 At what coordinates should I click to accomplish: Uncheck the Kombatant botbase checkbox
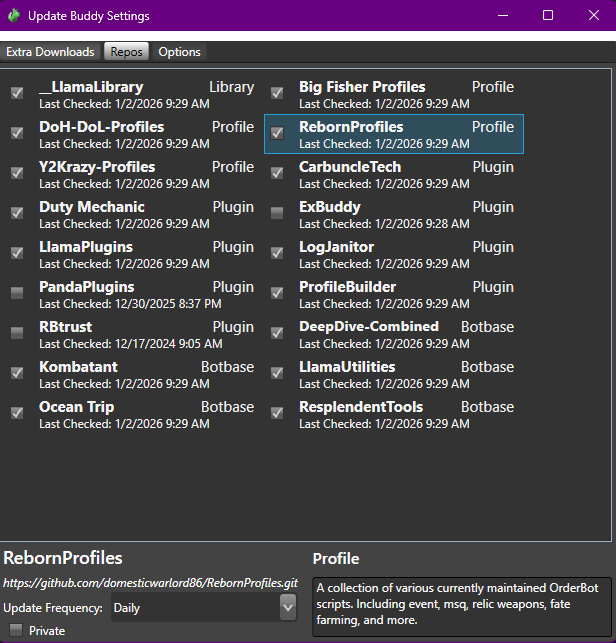17,373
